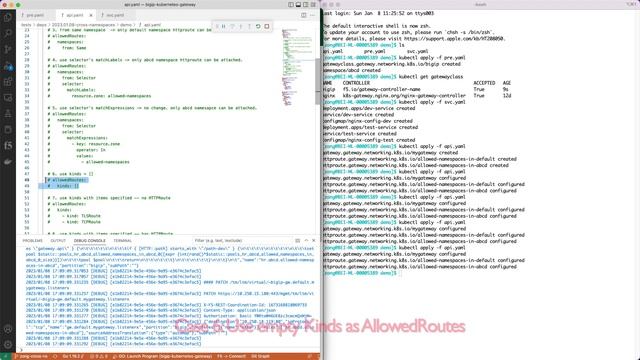Image resolution: width=640 pixels, height=360 pixels.
Task: Close the api.yaml tab
Action: [x=91, y=15]
